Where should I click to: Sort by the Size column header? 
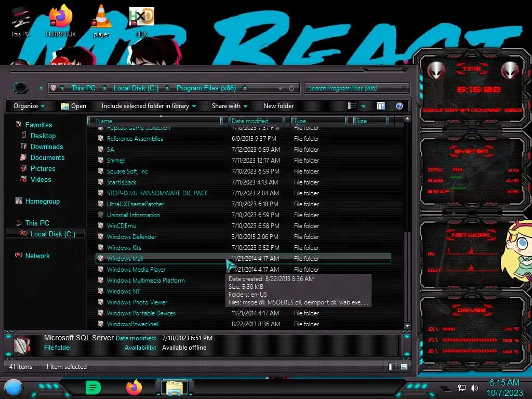370,121
